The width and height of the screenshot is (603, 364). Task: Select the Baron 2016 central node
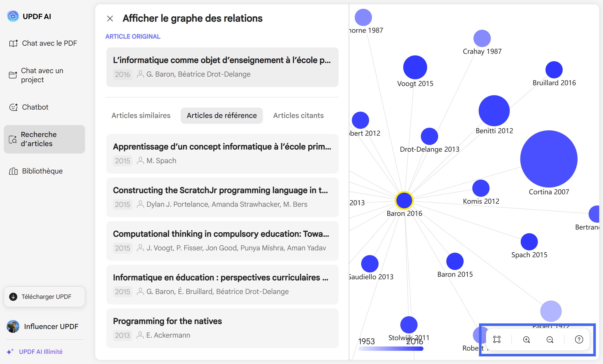point(404,200)
